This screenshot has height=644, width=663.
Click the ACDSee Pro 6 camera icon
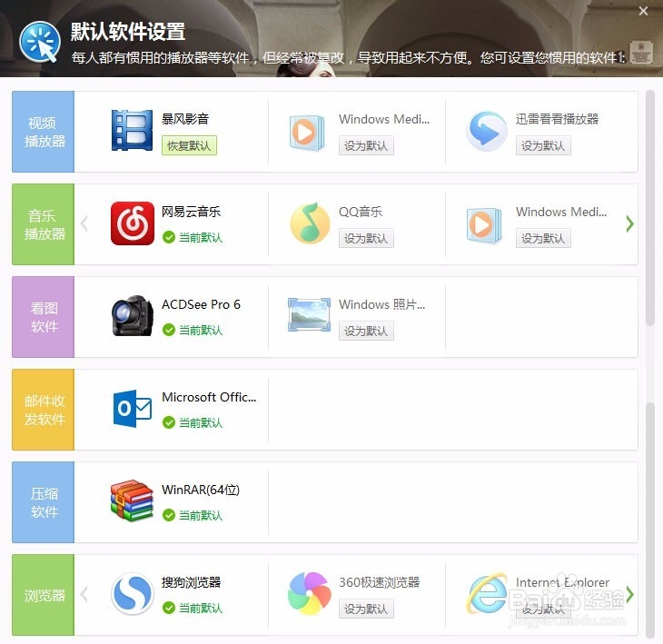click(x=133, y=316)
